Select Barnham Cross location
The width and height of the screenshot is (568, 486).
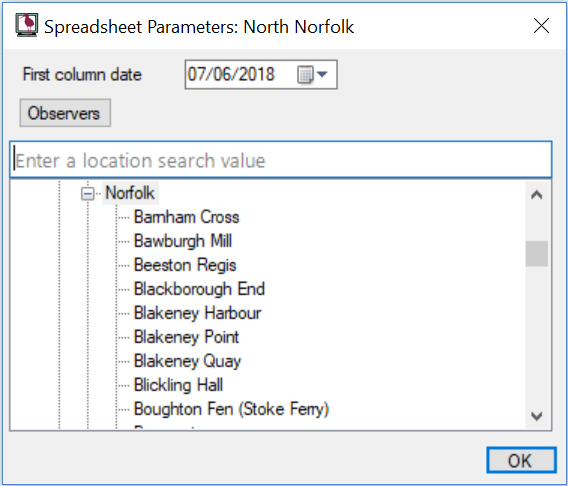(187, 217)
